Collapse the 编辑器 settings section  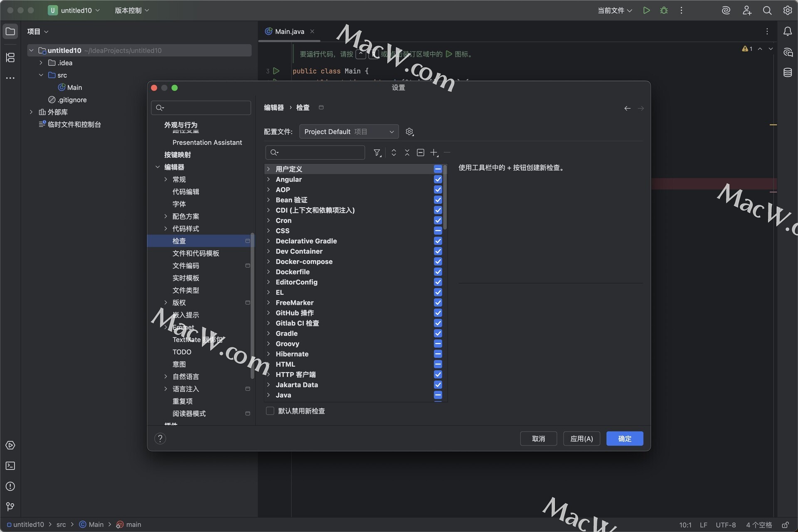[158, 167]
